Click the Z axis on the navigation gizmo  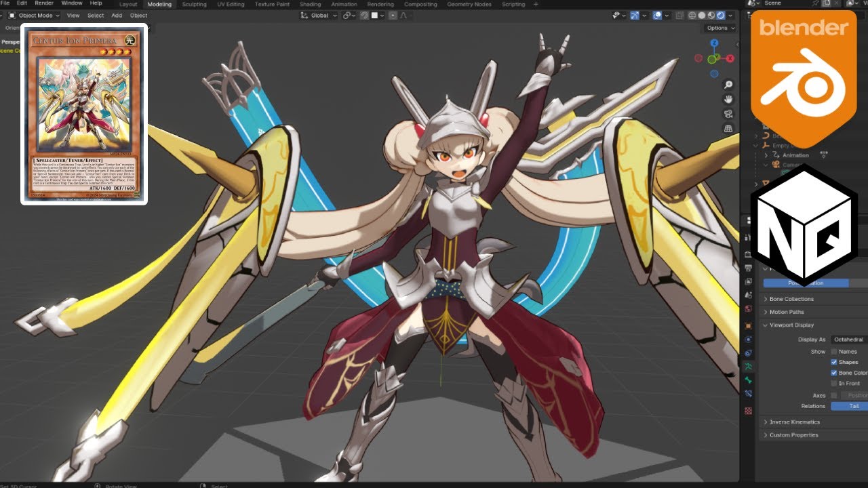point(714,43)
